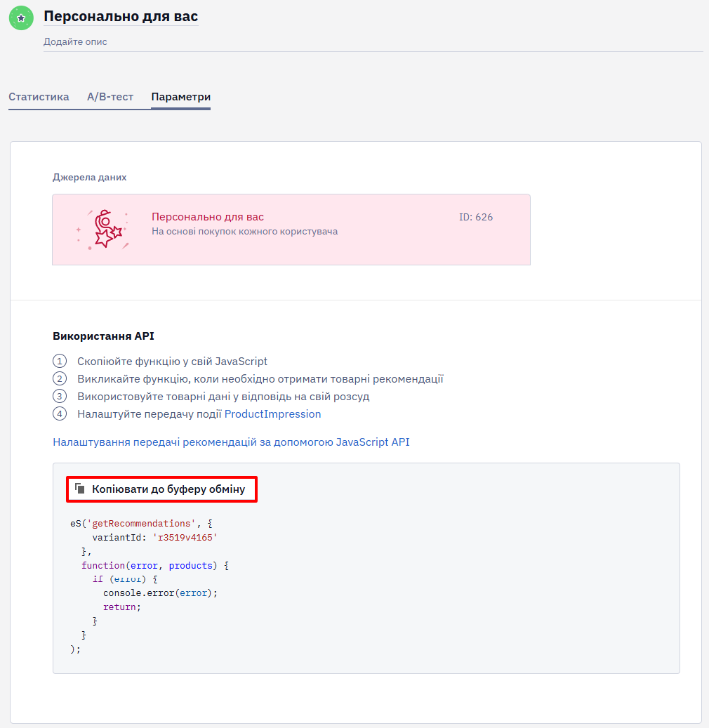The height and width of the screenshot is (728, 709).
Task: Select the Параметри tab
Action: pos(181,97)
